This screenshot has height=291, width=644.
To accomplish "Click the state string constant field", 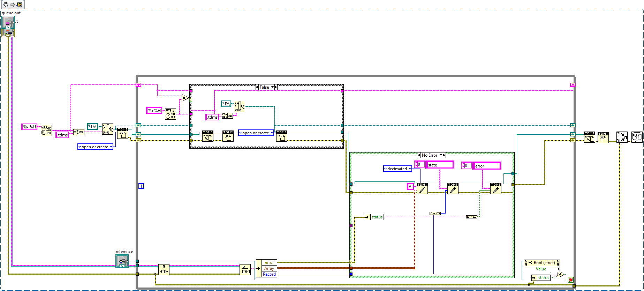I will pos(440,165).
